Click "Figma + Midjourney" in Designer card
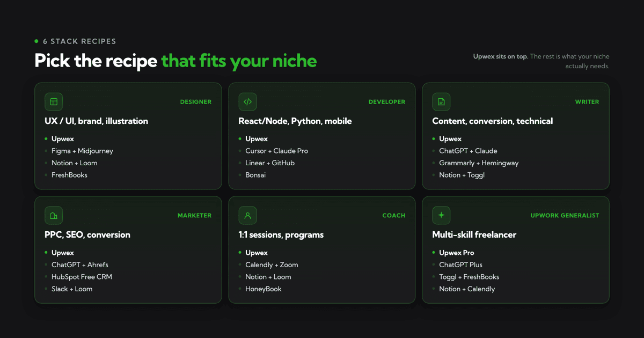 pos(82,151)
